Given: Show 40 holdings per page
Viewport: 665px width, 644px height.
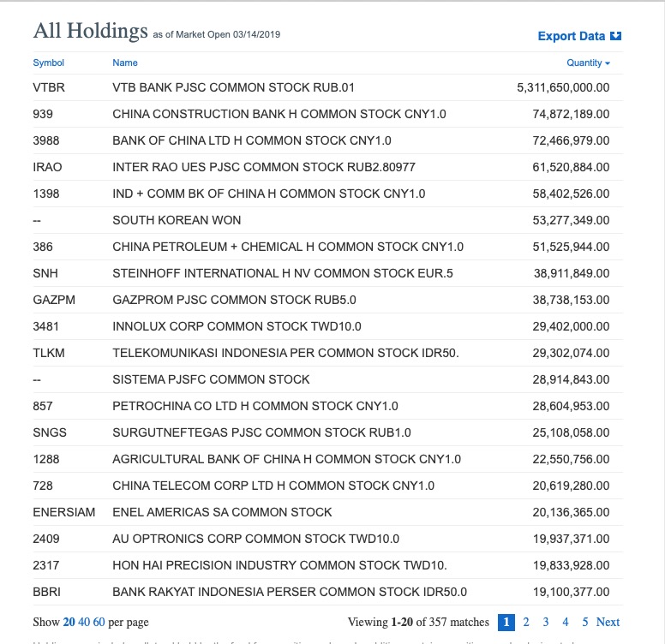Looking at the screenshot, I should point(86,623).
